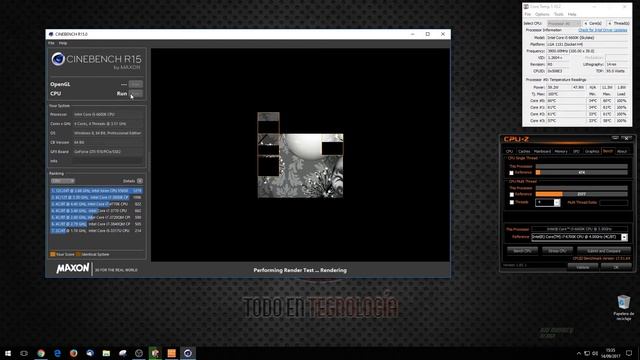
Task: Click the Frequency value in Core Temp
Action: click(x=587, y=51)
